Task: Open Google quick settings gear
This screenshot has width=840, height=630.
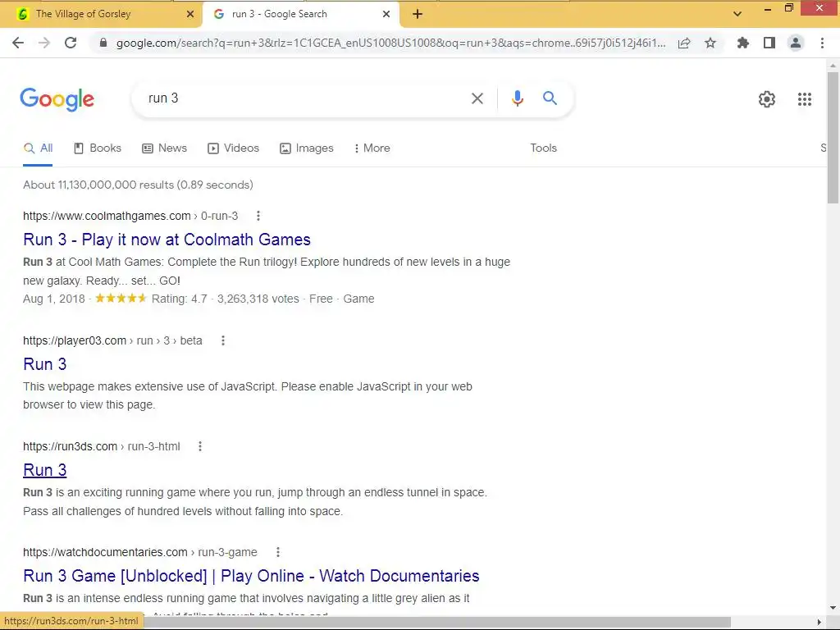Action: point(767,99)
